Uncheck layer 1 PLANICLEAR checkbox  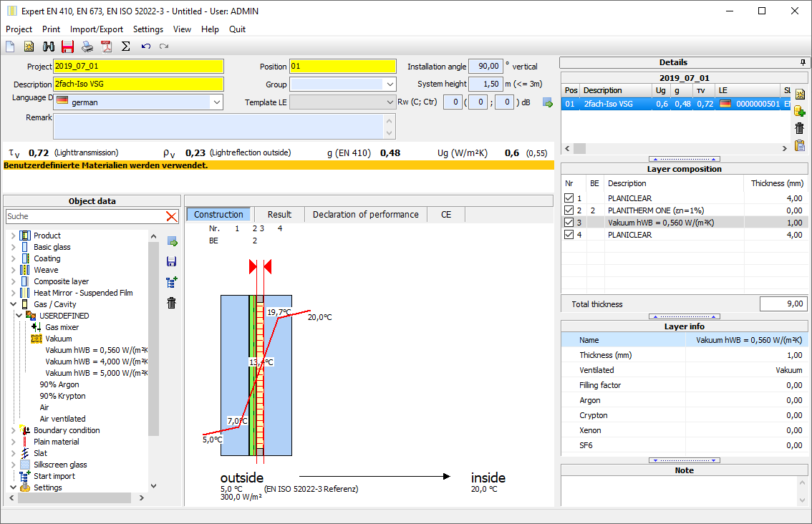(569, 198)
